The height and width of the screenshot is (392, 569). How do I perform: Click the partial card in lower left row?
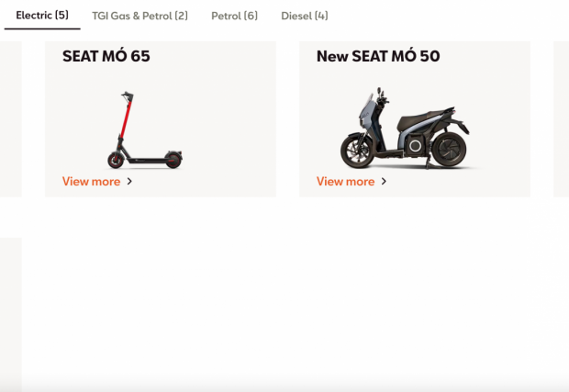(11, 315)
